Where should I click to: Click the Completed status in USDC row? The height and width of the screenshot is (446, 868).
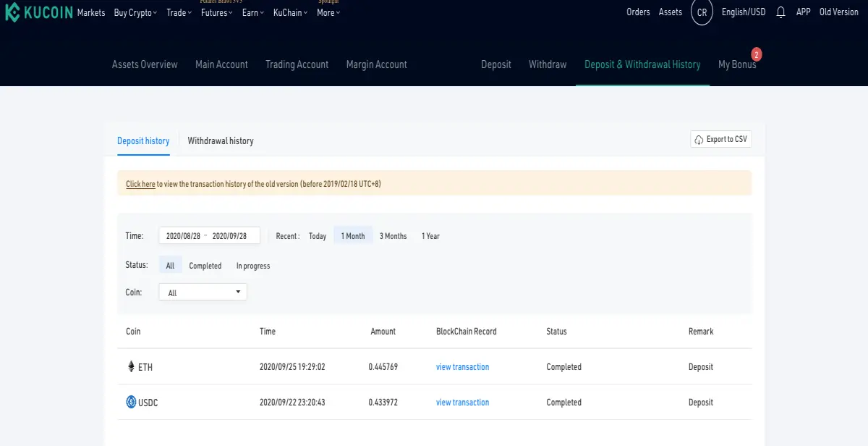click(563, 403)
